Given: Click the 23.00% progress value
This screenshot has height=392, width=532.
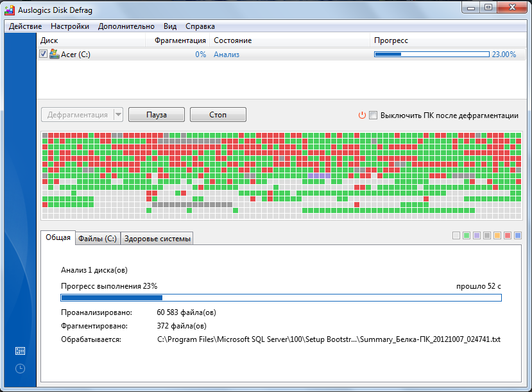Looking at the screenshot, I should (504, 55).
